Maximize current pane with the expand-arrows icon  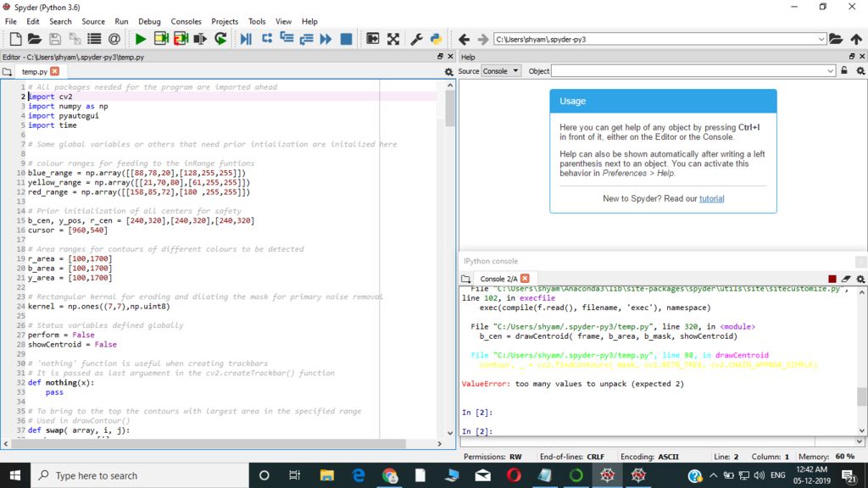point(393,39)
